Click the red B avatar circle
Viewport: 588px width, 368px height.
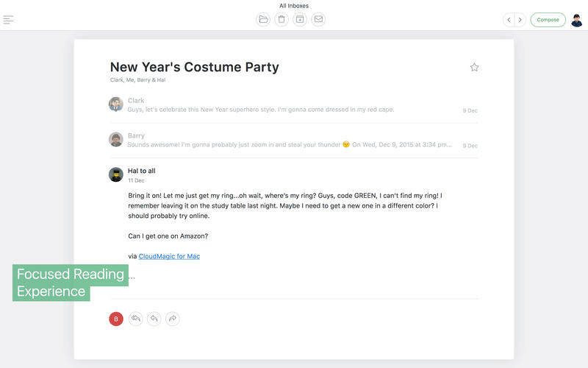[116, 319]
